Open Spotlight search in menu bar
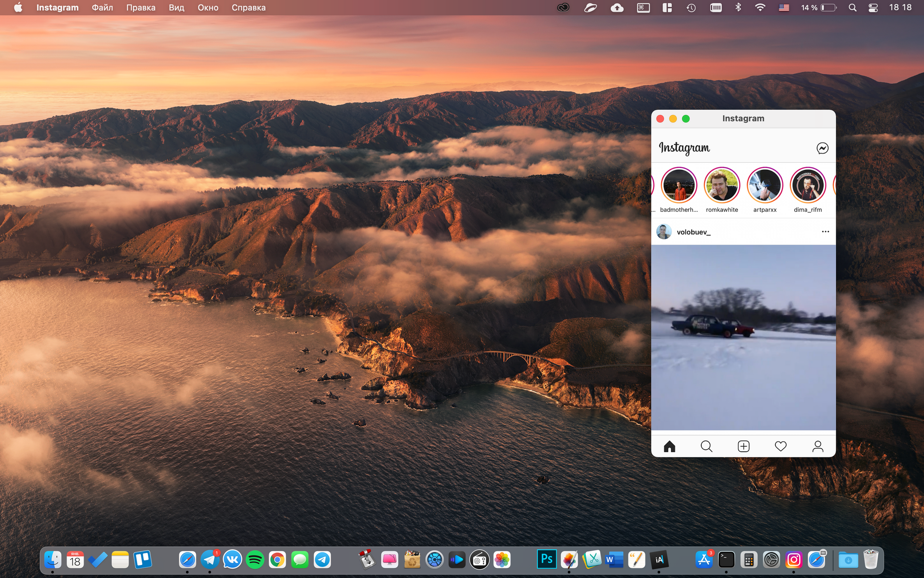Image resolution: width=924 pixels, height=578 pixels. pos(852,7)
